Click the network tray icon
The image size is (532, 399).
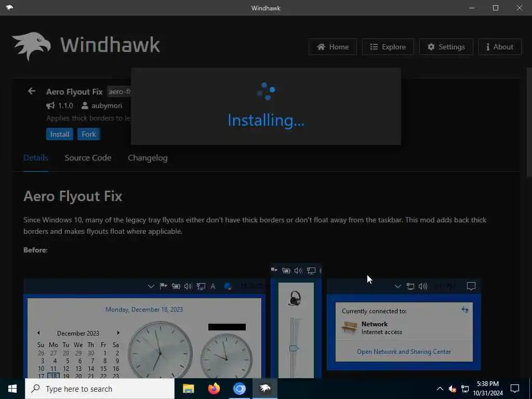tap(465, 389)
